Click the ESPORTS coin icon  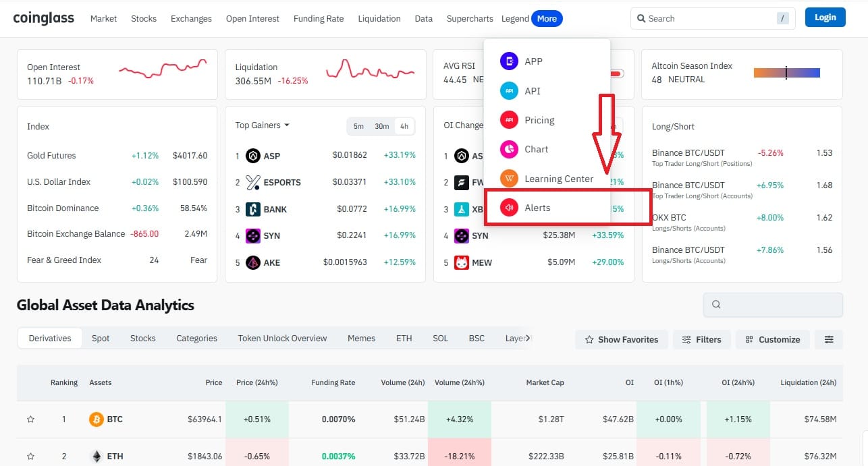pos(253,182)
